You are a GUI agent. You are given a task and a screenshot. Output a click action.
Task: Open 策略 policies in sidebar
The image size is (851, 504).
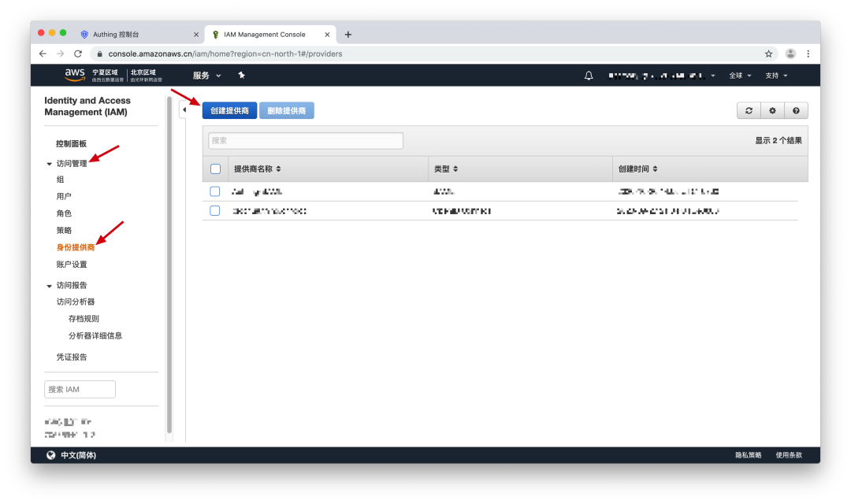[x=64, y=230]
